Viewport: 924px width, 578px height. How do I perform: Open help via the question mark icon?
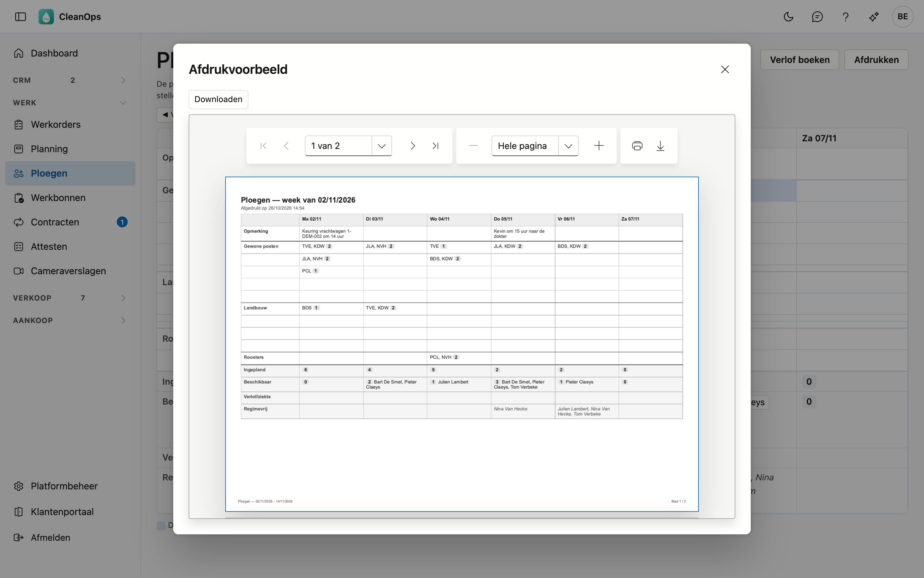click(x=846, y=16)
